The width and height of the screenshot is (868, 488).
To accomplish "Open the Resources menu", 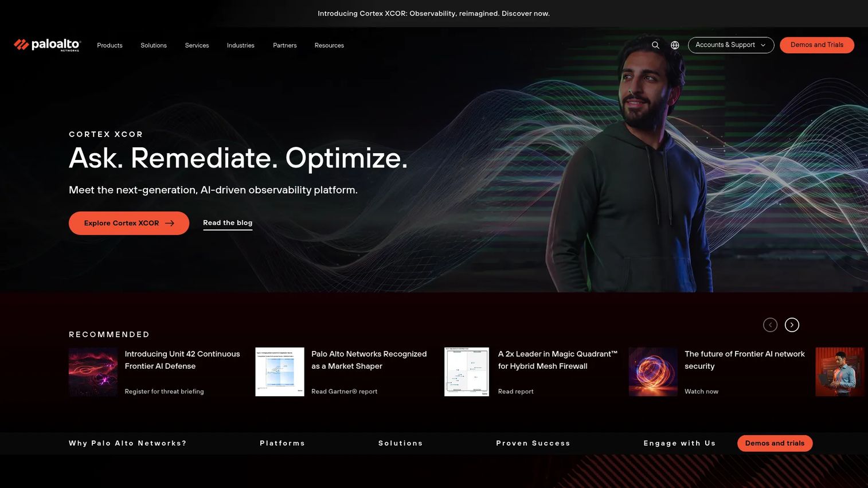I will click(329, 45).
